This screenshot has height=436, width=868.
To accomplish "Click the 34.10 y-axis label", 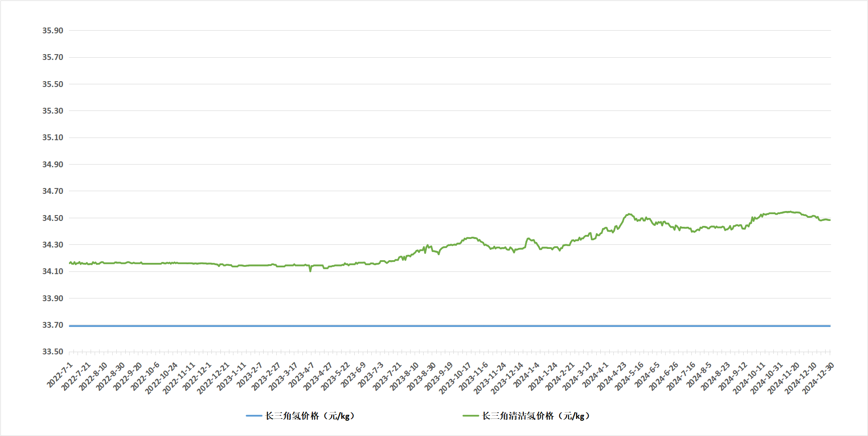I will tap(53, 271).
